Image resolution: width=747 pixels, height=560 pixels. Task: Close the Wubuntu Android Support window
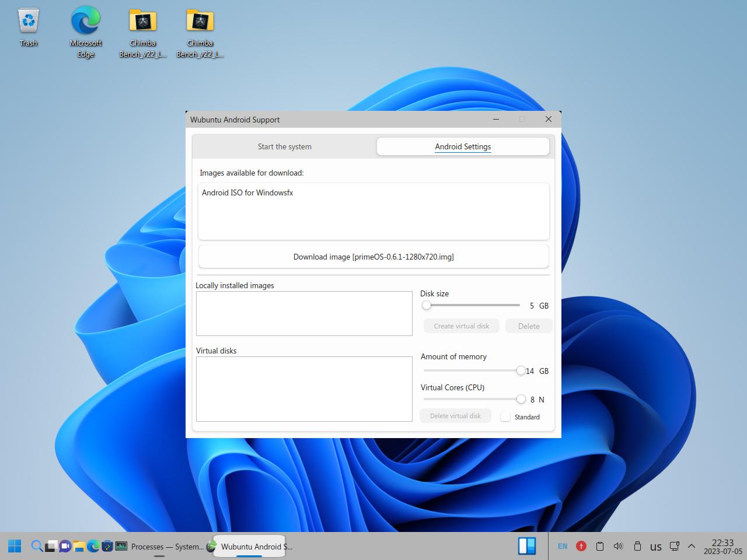(x=549, y=119)
